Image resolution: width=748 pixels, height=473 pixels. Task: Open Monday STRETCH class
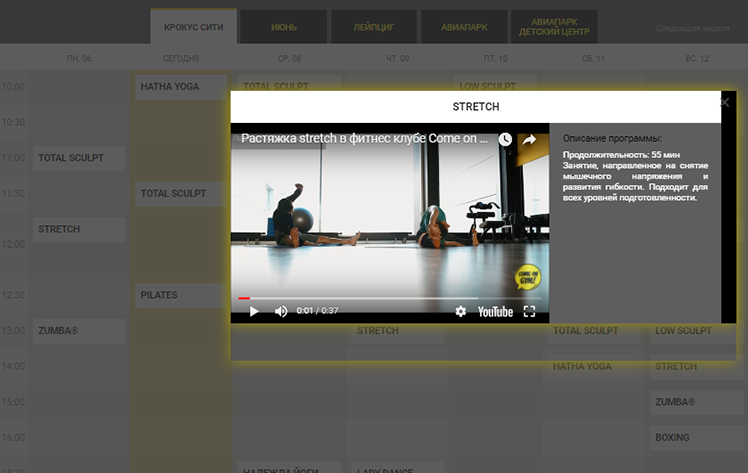coord(79,229)
